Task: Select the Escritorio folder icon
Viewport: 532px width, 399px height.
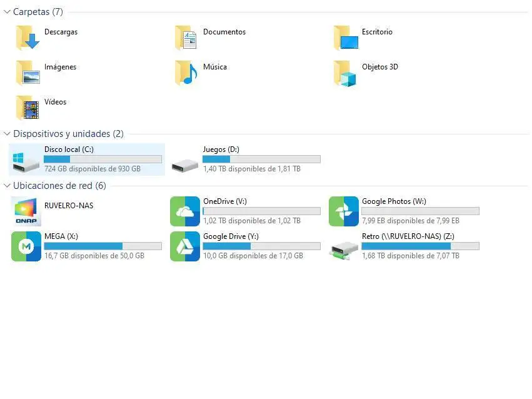Action: point(346,38)
